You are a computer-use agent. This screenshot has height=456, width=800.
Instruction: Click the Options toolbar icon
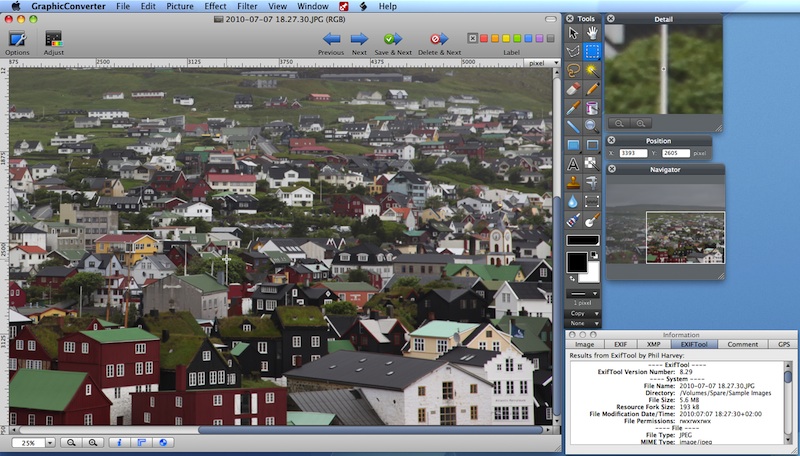click(x=17, y=40)
